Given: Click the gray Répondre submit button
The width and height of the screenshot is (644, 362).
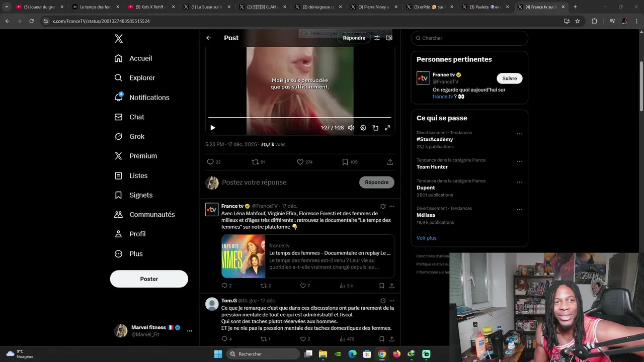Looking at the screenshot, I should (377, 183).
